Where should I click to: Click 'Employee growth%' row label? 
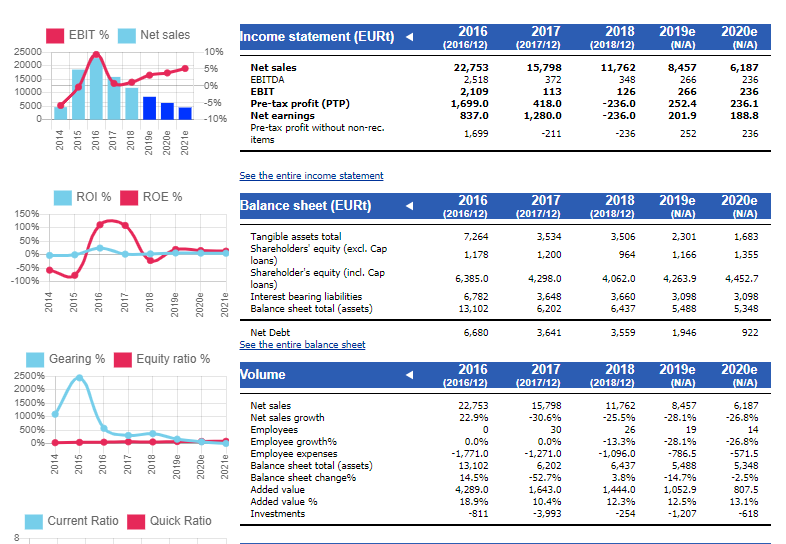293,442
